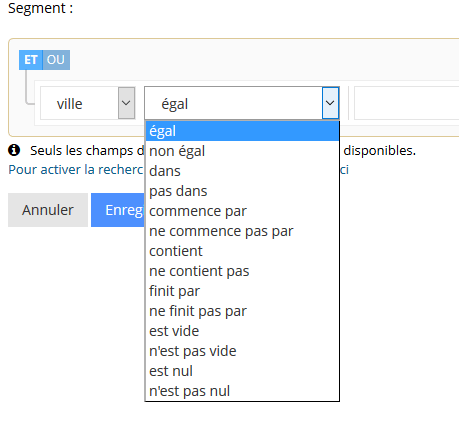Choose ne contient pas option
This screenshot has width=459, height=422.
tap(242, 271)
